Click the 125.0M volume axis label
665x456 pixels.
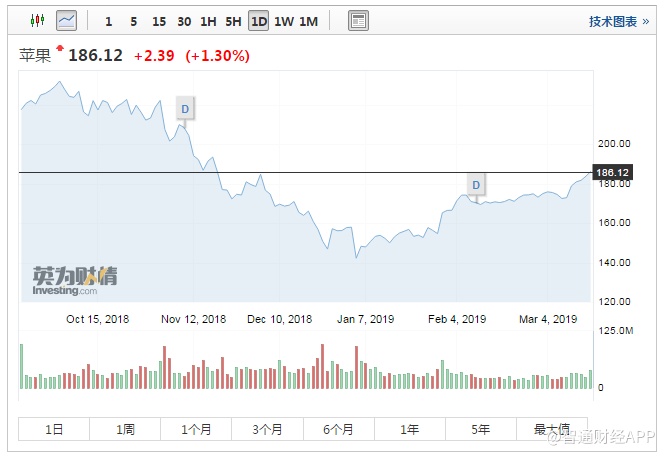(616, 330)
